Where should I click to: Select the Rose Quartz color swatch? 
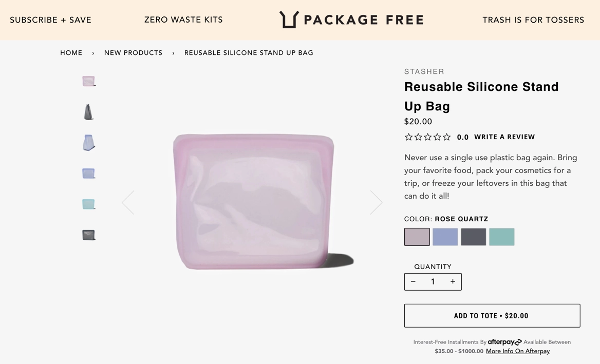(x=417, y=237)
